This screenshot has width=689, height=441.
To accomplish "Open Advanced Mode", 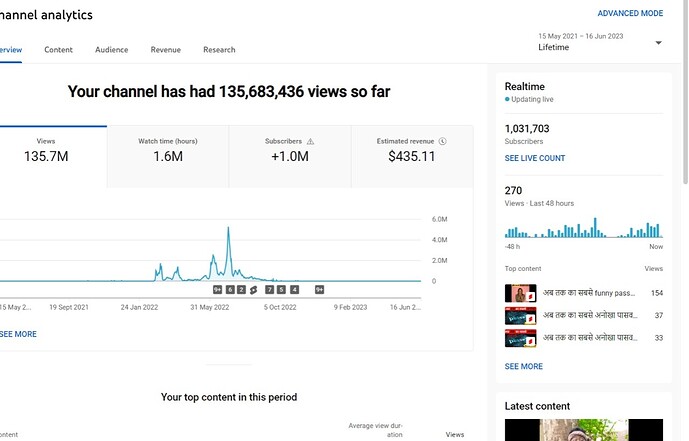I will click(x=630, y=13).
